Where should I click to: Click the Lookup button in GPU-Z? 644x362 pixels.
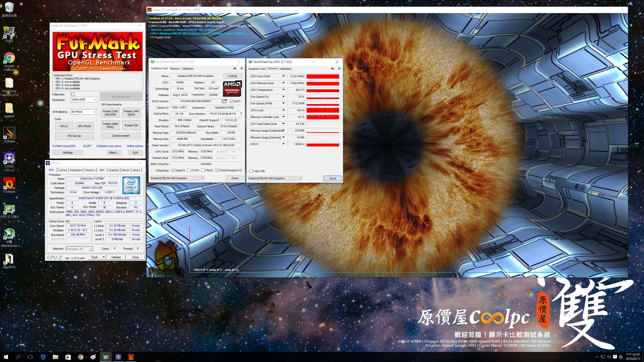pyautogui.click(x=232, y=76)
